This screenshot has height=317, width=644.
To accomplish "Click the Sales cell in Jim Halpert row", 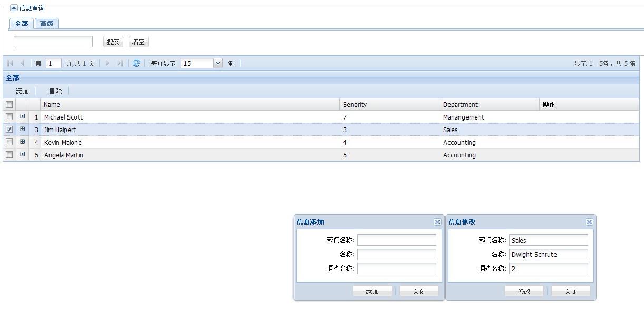I will (490, 130).
